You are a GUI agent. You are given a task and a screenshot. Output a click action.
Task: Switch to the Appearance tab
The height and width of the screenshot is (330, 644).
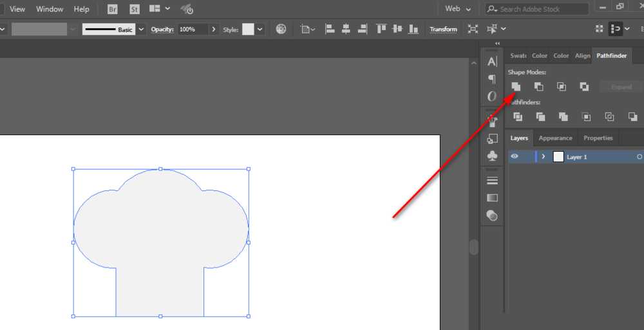(x=555, y=138)
